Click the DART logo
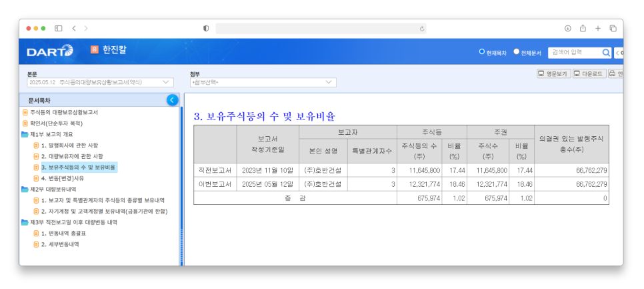 click(50, 51)
